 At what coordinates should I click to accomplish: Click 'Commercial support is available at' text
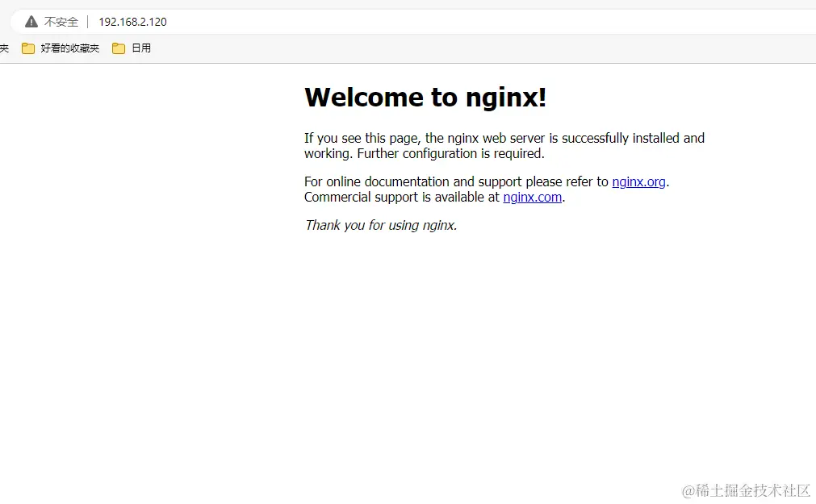pyautogui.click(x=402, y=197)
